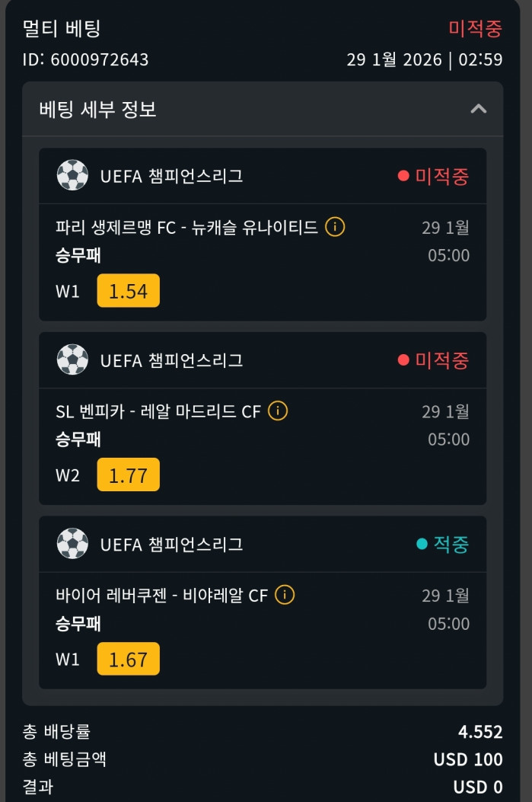532x802 pixels.
Task: Select the UEFA 챔피언스리그 label on first card
Action: 171,174
